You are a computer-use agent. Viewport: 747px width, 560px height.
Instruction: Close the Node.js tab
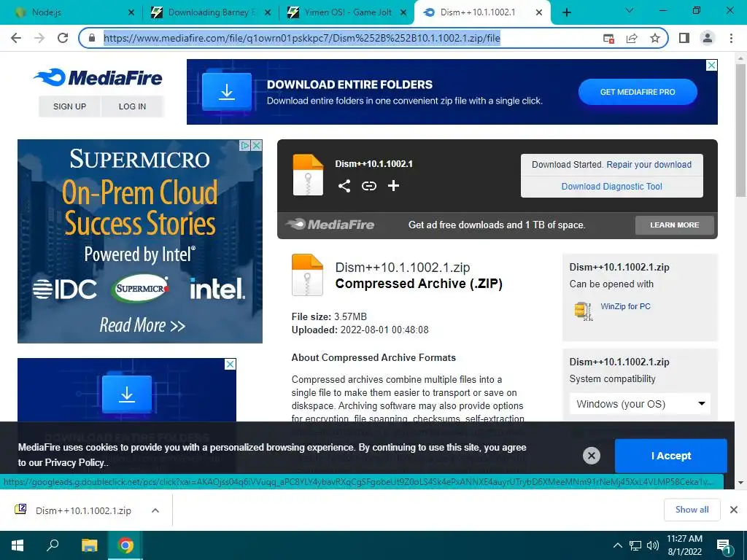pyautogui.click(x=131, y=13)
